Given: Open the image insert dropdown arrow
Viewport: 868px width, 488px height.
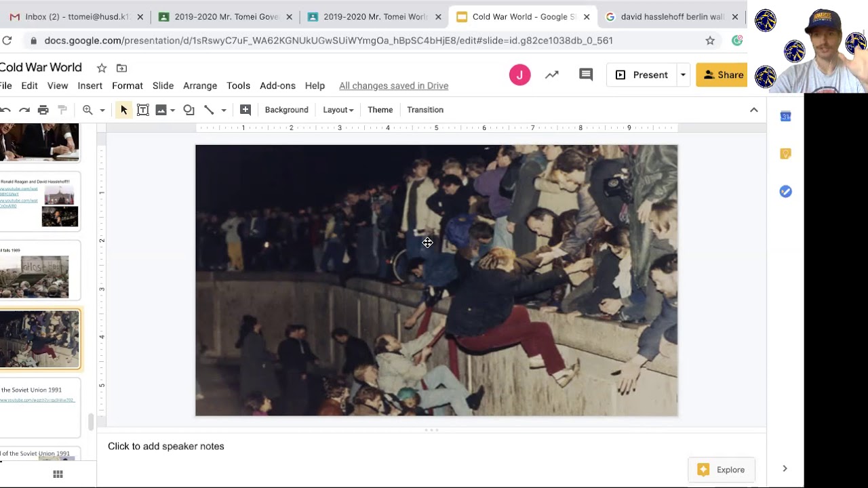Looking at the screenshot, I should tap(172, 110).
